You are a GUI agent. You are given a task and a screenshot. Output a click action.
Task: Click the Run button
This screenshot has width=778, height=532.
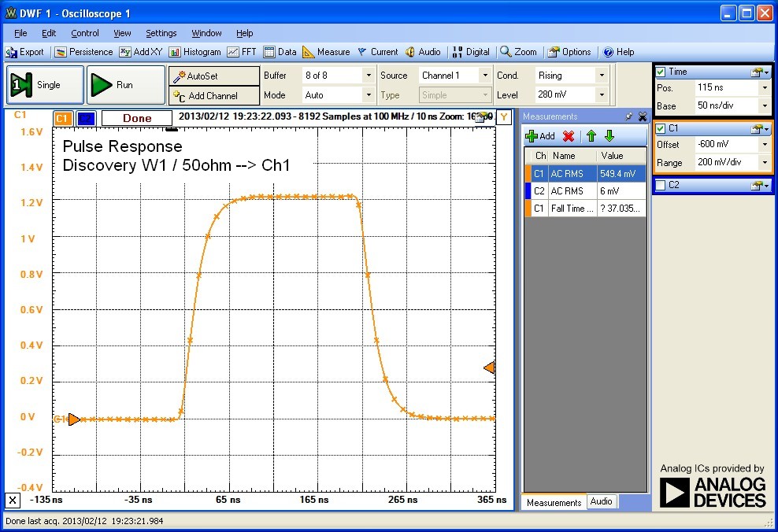(124, 83)
